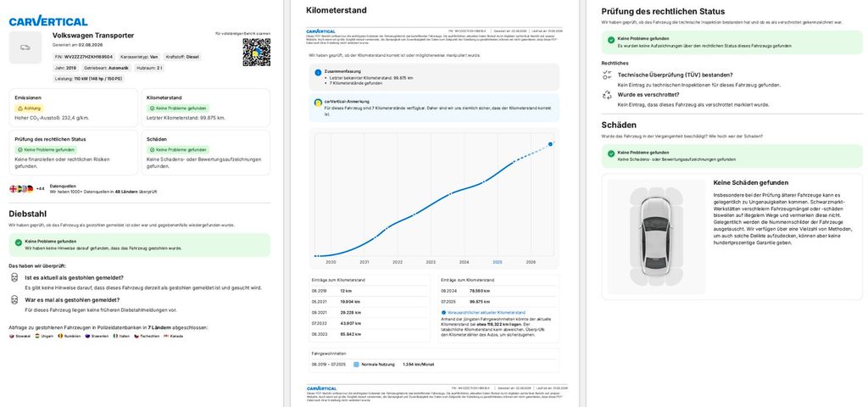Screen dimensions: 868x407
Task: Click the thief mask icon beside 'War es mal'
Action: point(14,301)
